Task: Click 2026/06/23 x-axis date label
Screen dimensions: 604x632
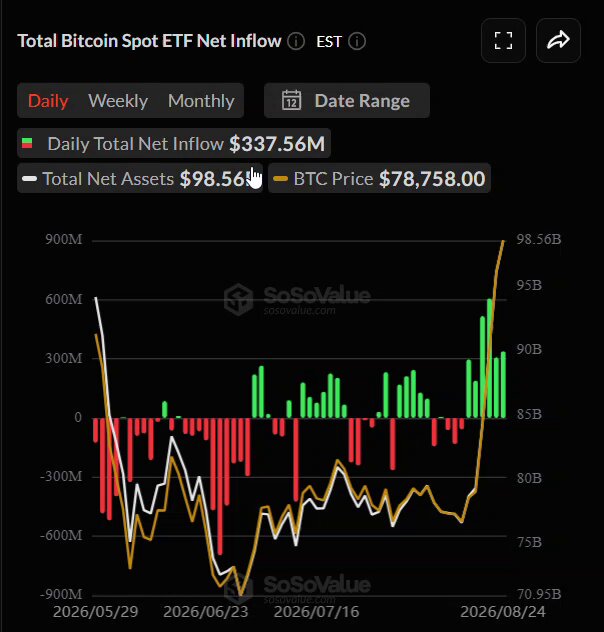Action: point(205,611)
